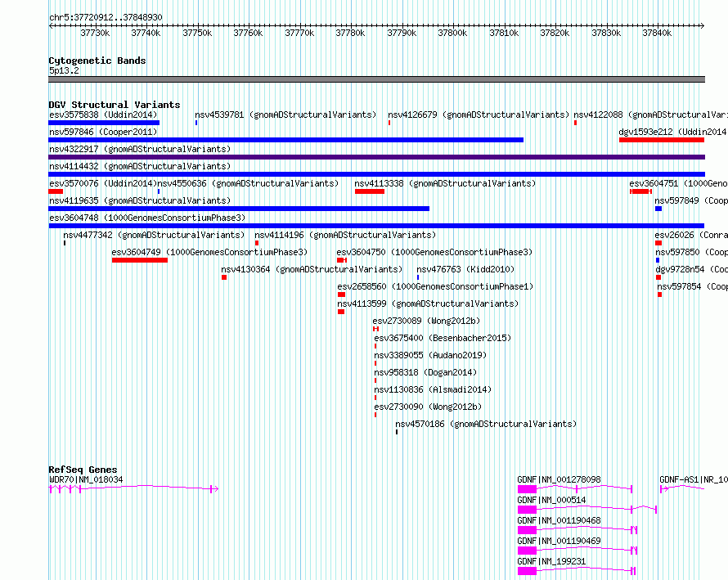This screenshot has width=728, height=580.
Task: Select the esv2658560 (1000GenomesConsortiumPhase1) label
Action: coord(435,286)
